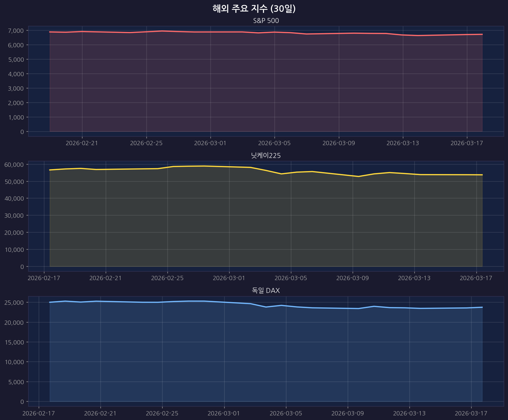The image size is (508, 420).
Task: Click 7,000 on the S&P 500 y-axis
Action: pyautogui.click(x=15, y=31)
